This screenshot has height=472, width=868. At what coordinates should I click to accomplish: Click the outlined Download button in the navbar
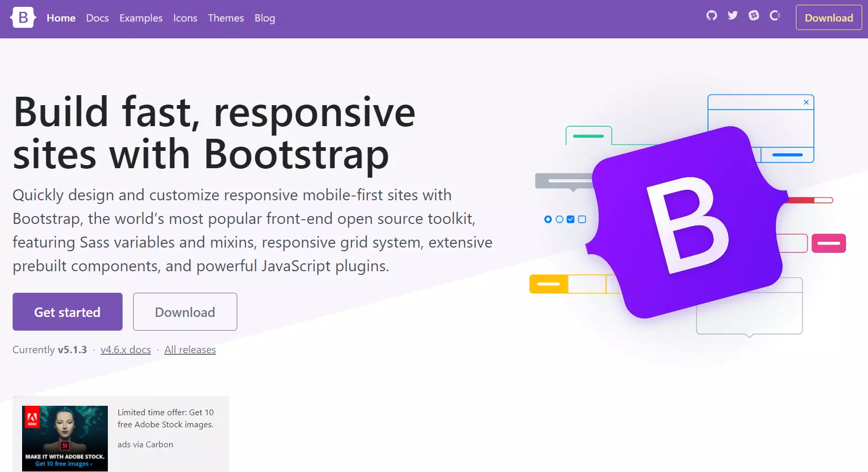829,17
